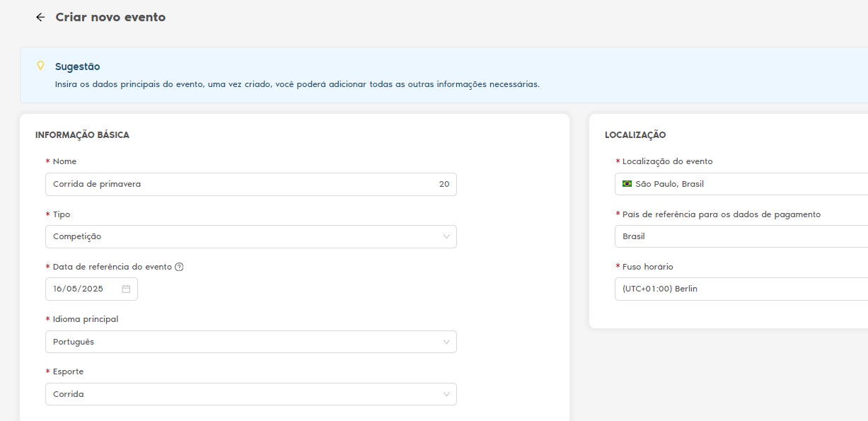Click the Criar novo evento page title

(110, 18)
